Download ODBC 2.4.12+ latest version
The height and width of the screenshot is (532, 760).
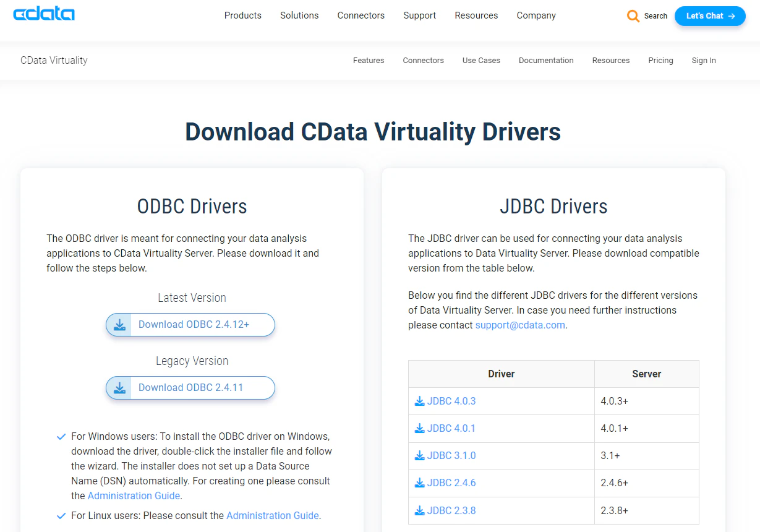click(190, 325)
